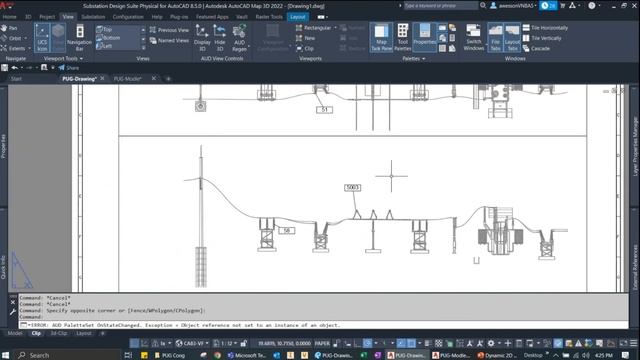This screenshot has height=360, width=640.
Task: Toggle the Navigation Bar button
Action: coord(80,38)
